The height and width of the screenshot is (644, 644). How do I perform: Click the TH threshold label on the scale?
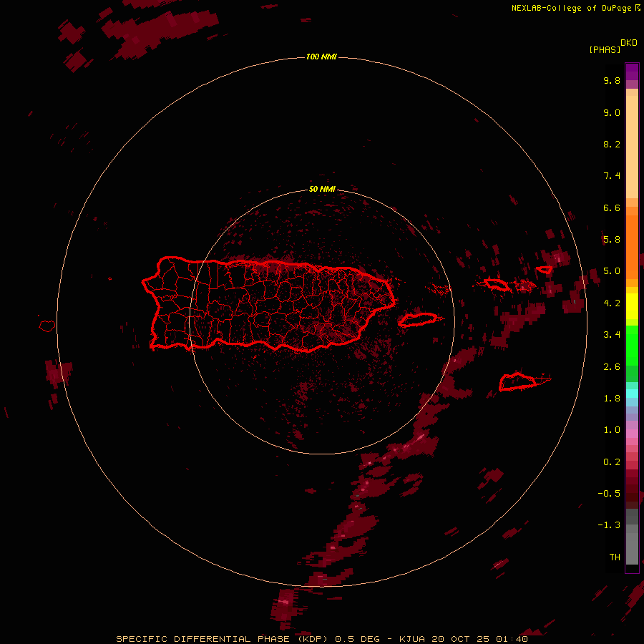[615, 557]
